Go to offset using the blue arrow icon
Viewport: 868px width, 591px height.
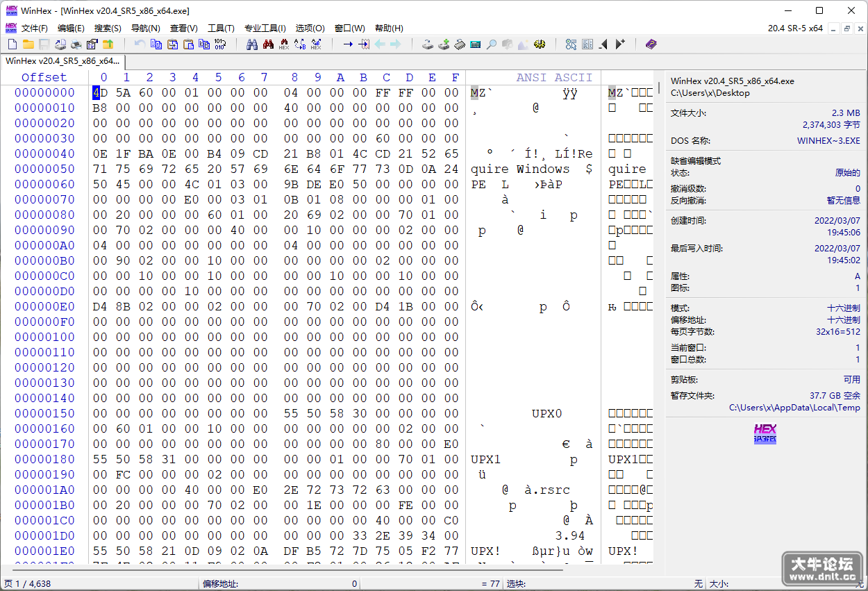348,44
